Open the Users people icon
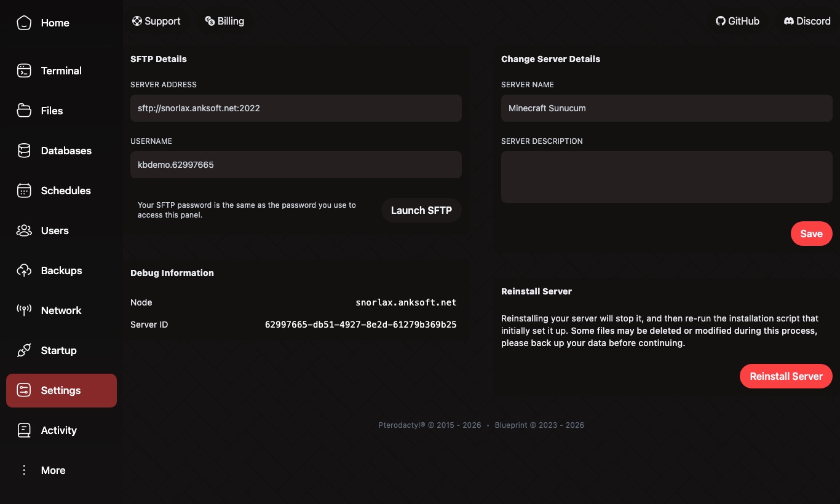The image size is (840, 504). tap(24, 230)
